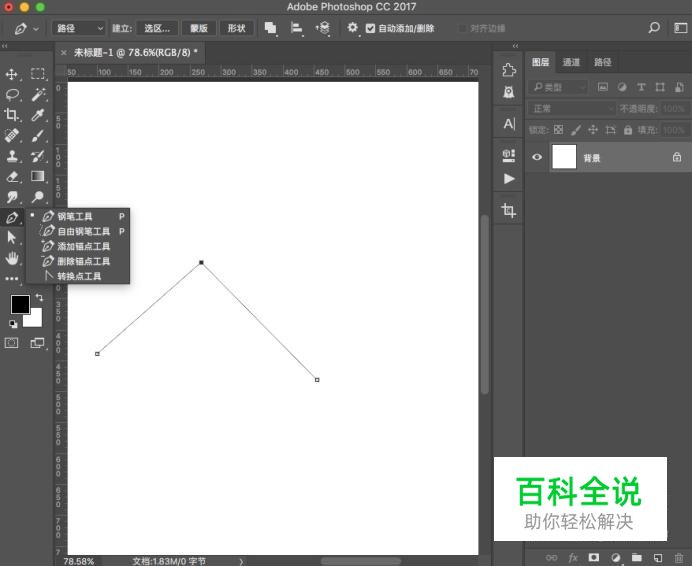Open the Actions play button panel
The height and width of the screenshot is (566, 692).
coord(509,179)
